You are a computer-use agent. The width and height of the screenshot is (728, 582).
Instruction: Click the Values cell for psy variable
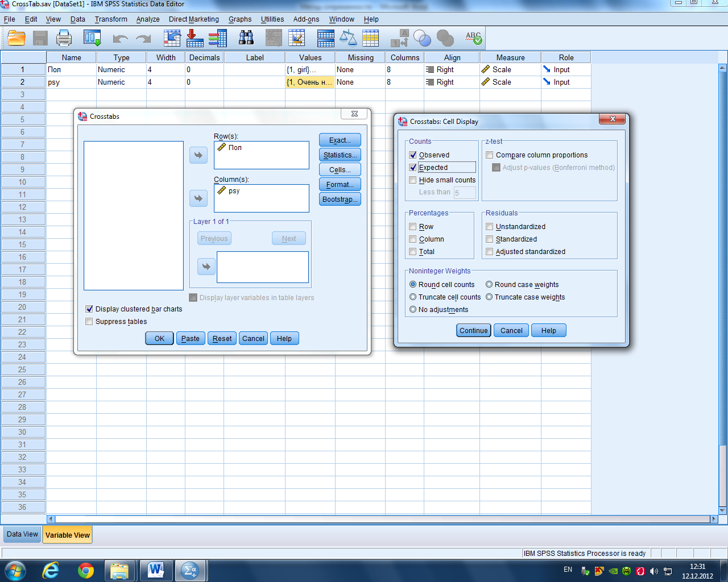pyautogui.click(x=309, y=82)
